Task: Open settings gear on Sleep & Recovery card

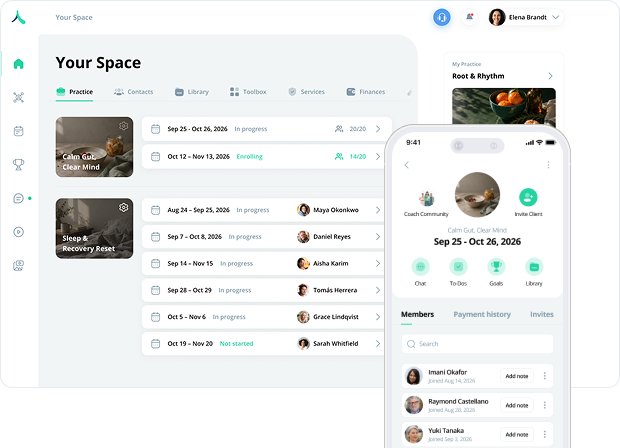Action: (124, 207)
